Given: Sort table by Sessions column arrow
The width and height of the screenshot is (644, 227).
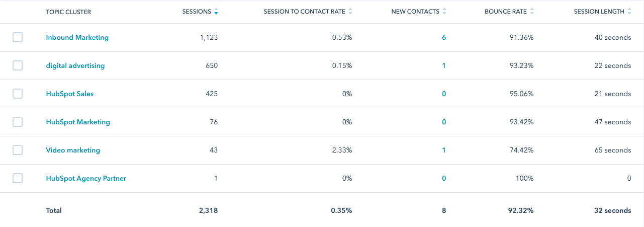Looking at the screenshot, I should pos(216,12).
